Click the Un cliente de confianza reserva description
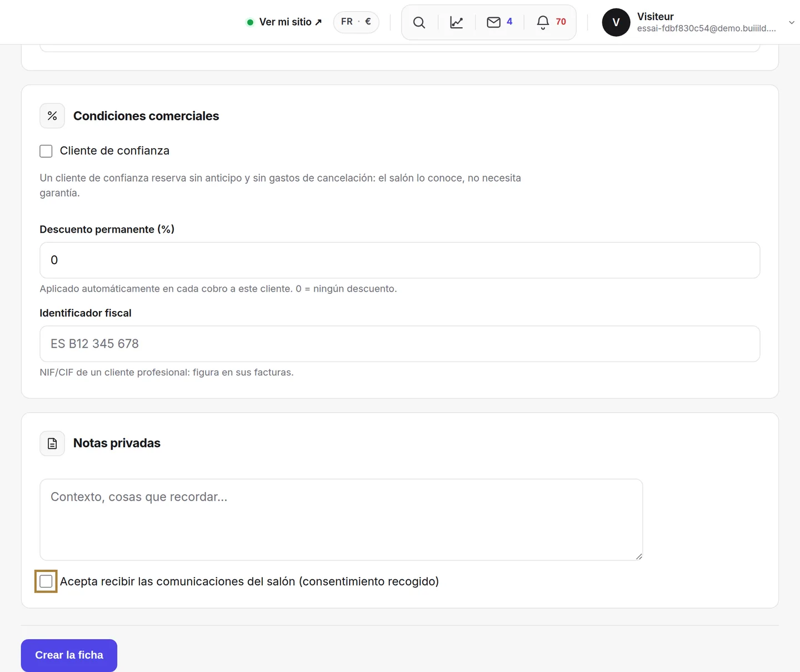The image size is (800, 672). pos(281,185)
